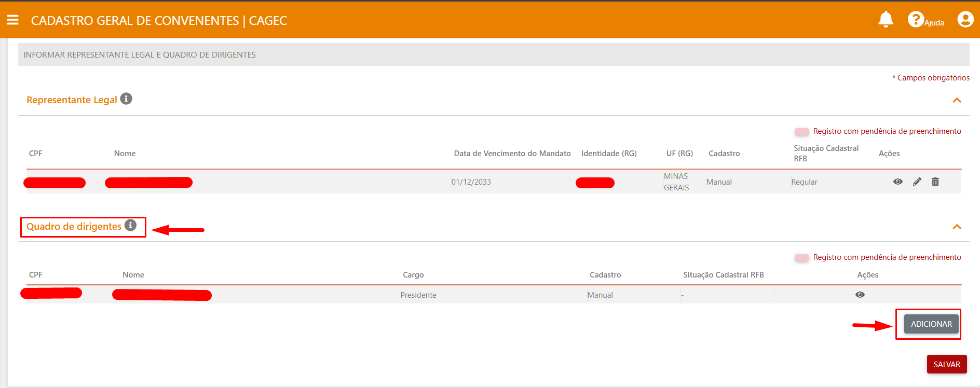The width and height of the screenshot is (980, 388).
Task: Click the Quadro de dirigentes section title
Action: tap(74, 227)
